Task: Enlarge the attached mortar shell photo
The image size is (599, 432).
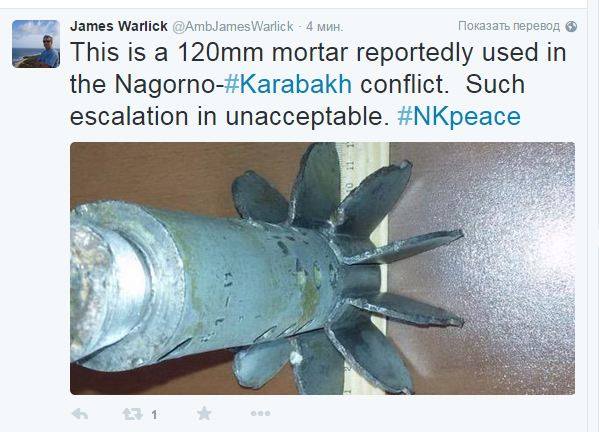Action: pyautogui.click(x=322, y=268)
